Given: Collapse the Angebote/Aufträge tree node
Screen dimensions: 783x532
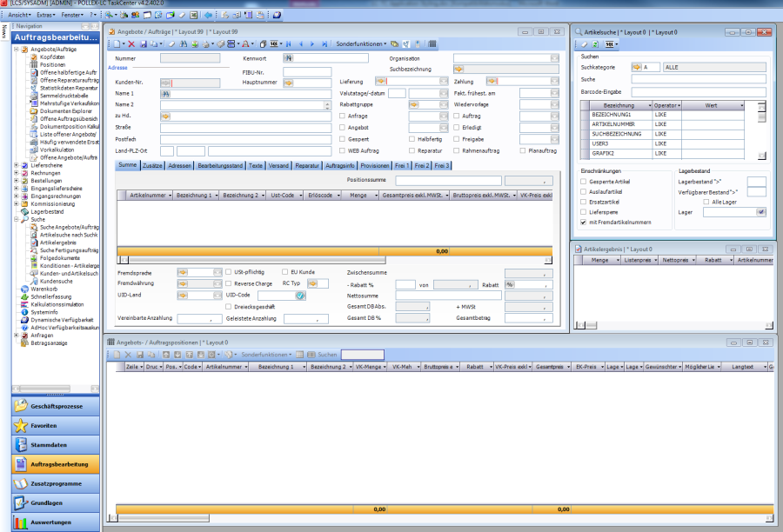Looking at the screenshot, I should coord(17,50).
